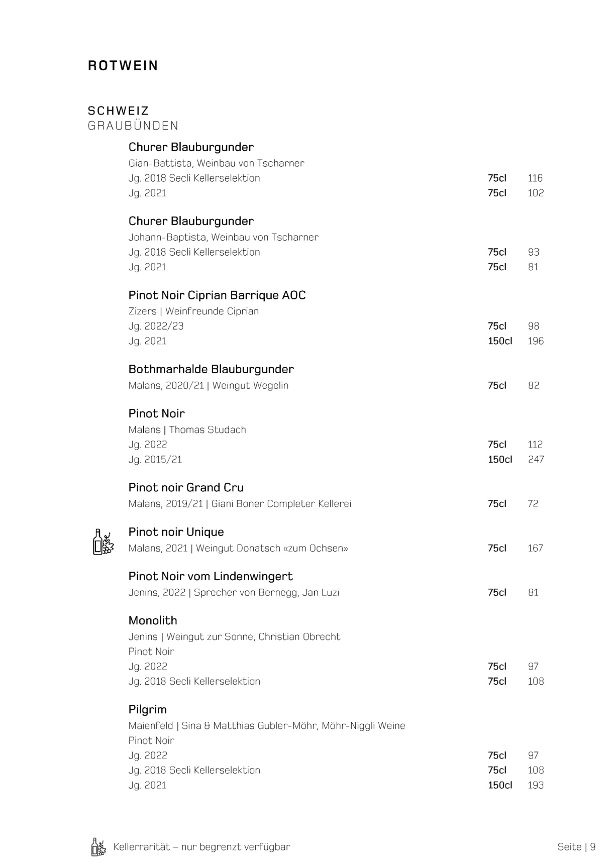The image size is (614, 868).
Task: Click the Seite | 9 page number
Action: coord(576,847)
